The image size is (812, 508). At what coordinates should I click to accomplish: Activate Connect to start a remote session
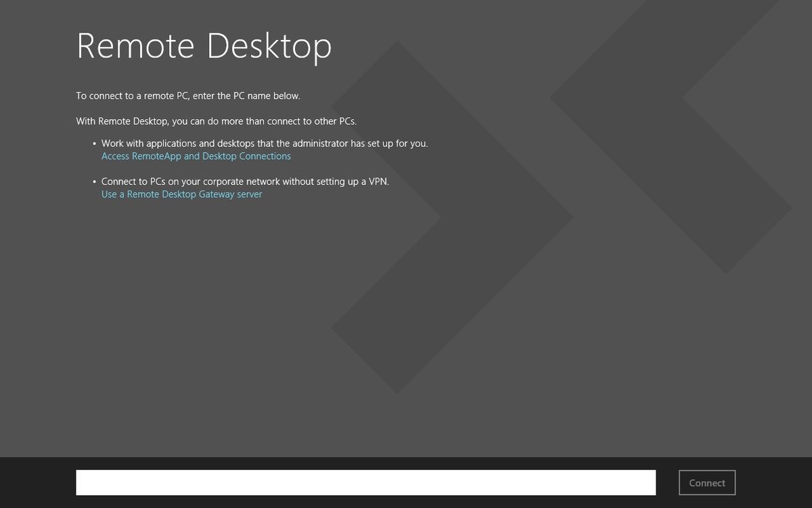point(706,482)
